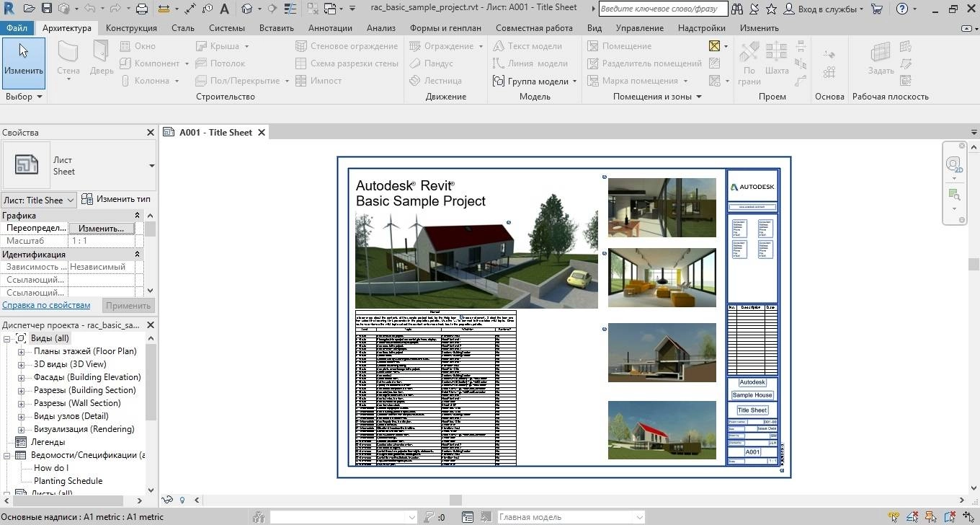Image resolution: width=980 pixels, height=525 pixels.
Task: Switch to the Системы ribbon tab
Action: point(227,28)
